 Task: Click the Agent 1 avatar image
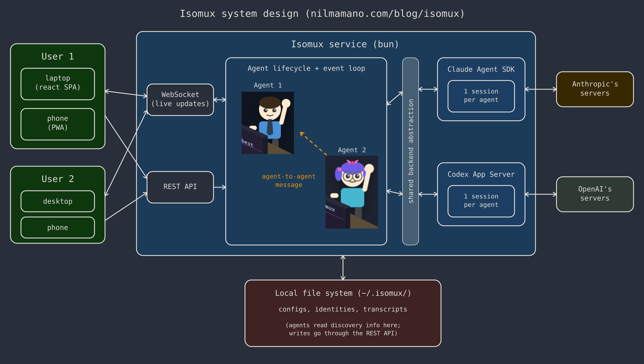[x=268, y=123]
